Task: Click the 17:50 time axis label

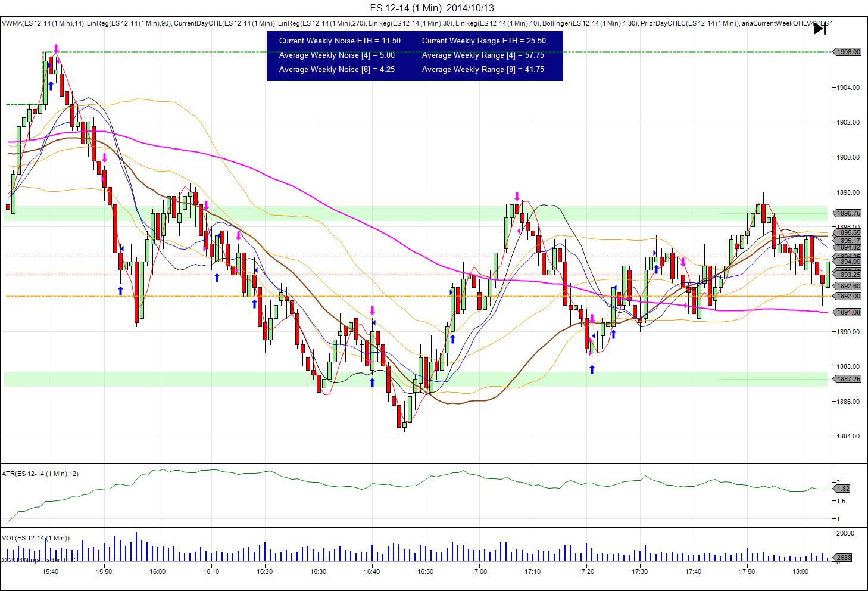Action: 747,571
